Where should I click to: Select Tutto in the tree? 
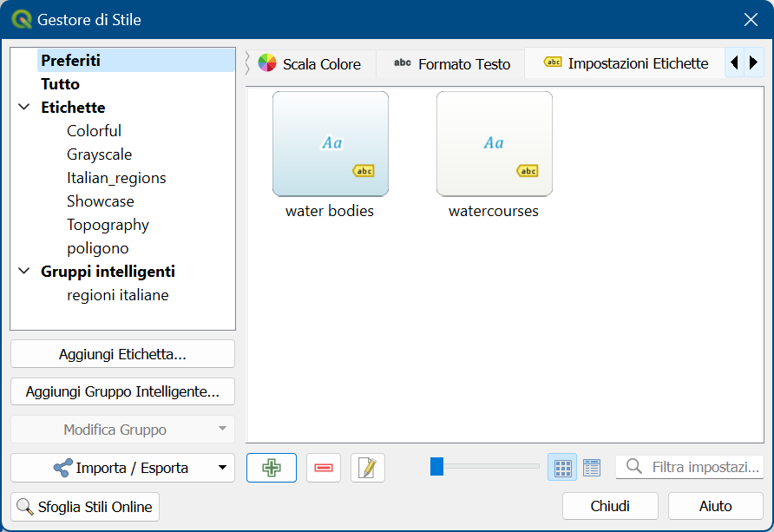coord(60,84)
